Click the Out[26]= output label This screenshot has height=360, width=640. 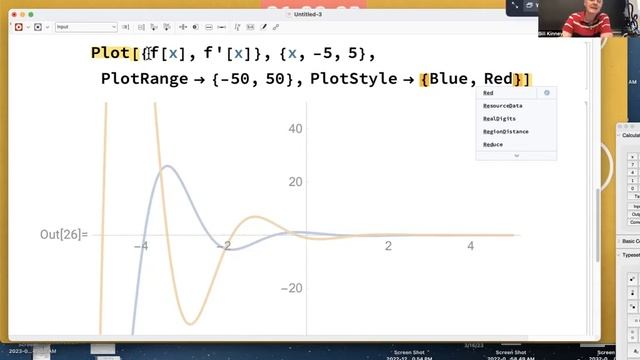[x=64, y=235]
